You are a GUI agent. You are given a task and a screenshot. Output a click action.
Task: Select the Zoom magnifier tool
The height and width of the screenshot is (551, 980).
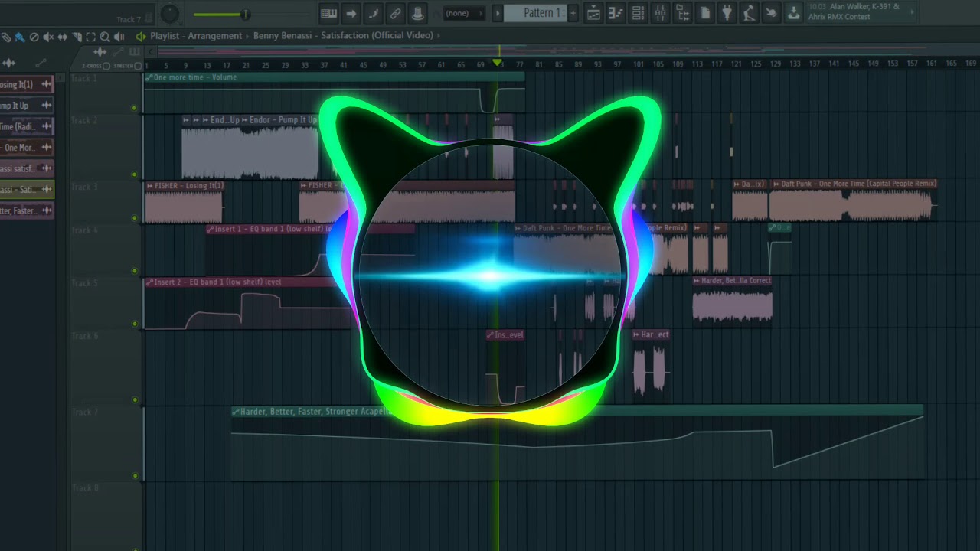(105, 37)
